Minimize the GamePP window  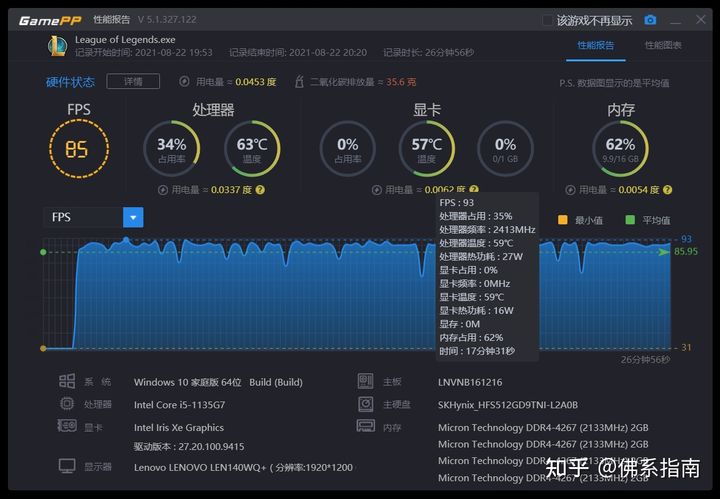675,21
